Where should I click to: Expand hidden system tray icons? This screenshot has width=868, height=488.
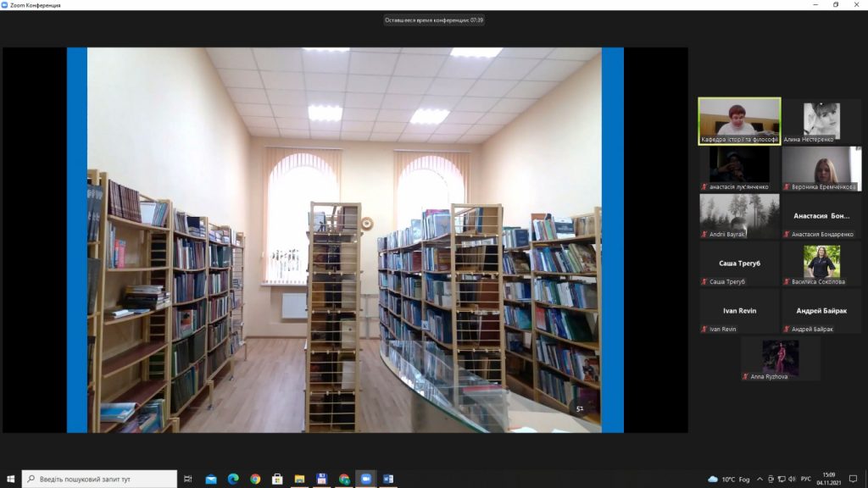click(x=759, y=479)
